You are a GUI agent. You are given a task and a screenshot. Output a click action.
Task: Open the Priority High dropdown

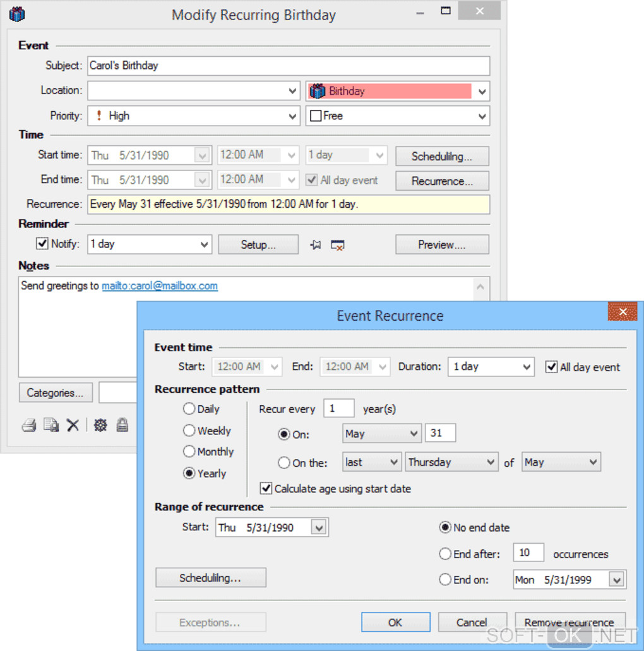292,116
